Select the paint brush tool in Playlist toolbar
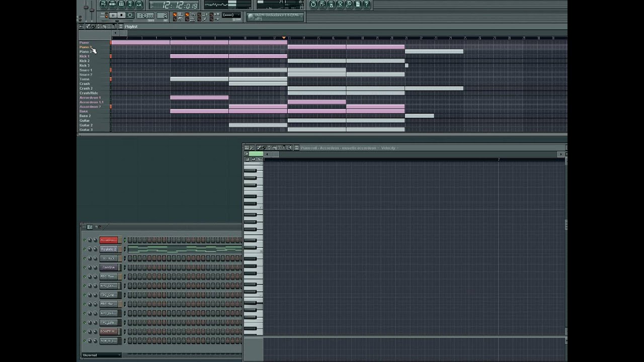The width and height of the screenshot is (644, 362). pos(93,26)
